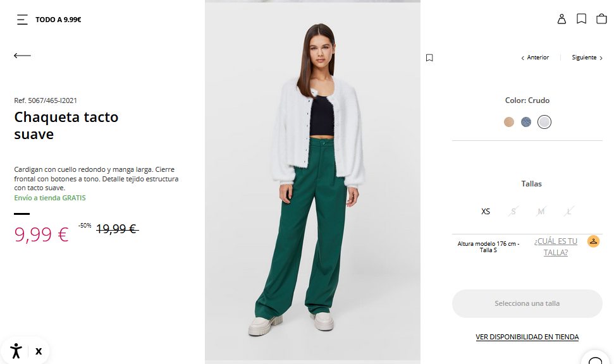Screen dimensions: 614x364
Task: Go back using the left arrow
Action: click(22, 56)
